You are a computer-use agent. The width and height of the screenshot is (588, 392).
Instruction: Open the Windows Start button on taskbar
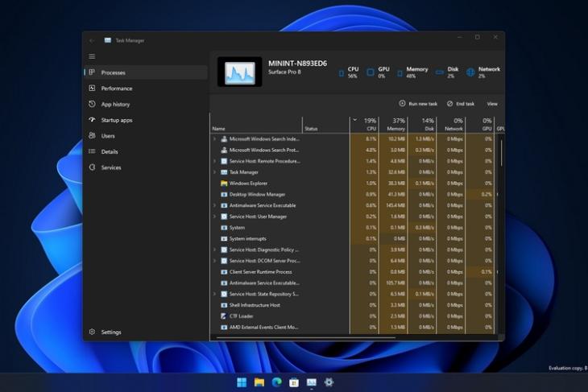point(242,382)
